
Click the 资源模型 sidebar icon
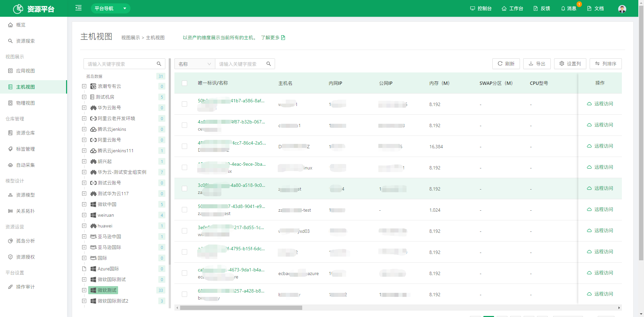click(10, 195)
